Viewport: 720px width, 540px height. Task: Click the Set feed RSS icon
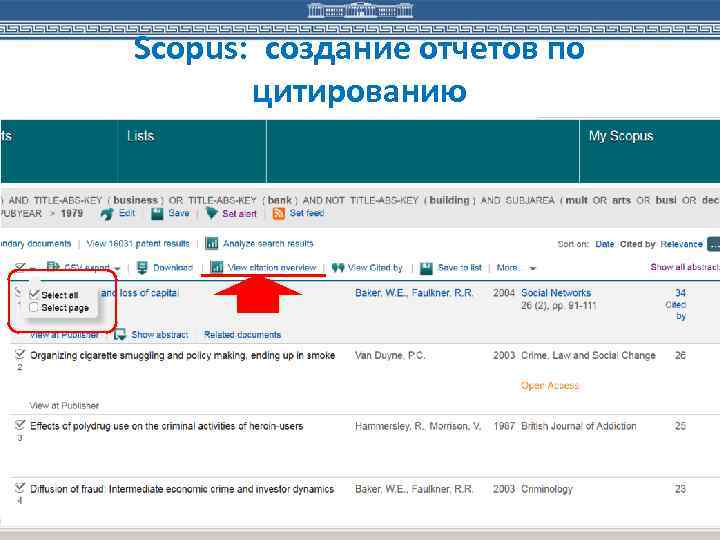[x=279, y=214]
